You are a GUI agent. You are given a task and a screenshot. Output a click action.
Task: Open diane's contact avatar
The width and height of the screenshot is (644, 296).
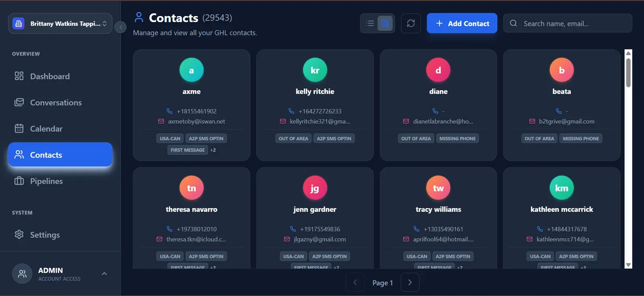click(x=438, y=70)
